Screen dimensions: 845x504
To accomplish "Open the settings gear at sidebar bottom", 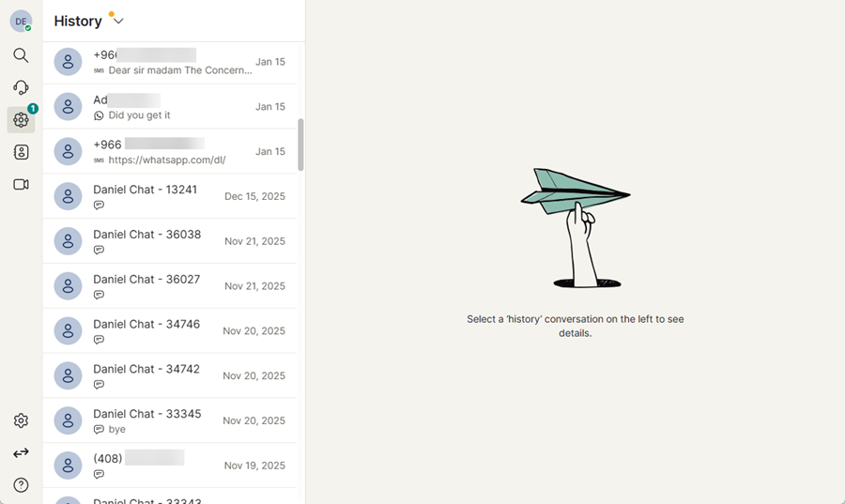I will [21, 420].
